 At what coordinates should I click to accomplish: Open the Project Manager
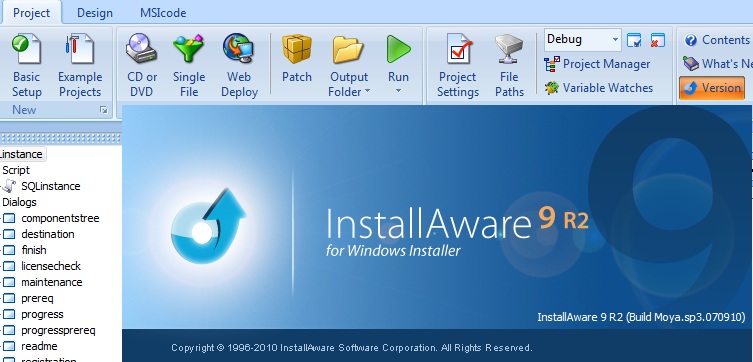[x=597, y=64]
